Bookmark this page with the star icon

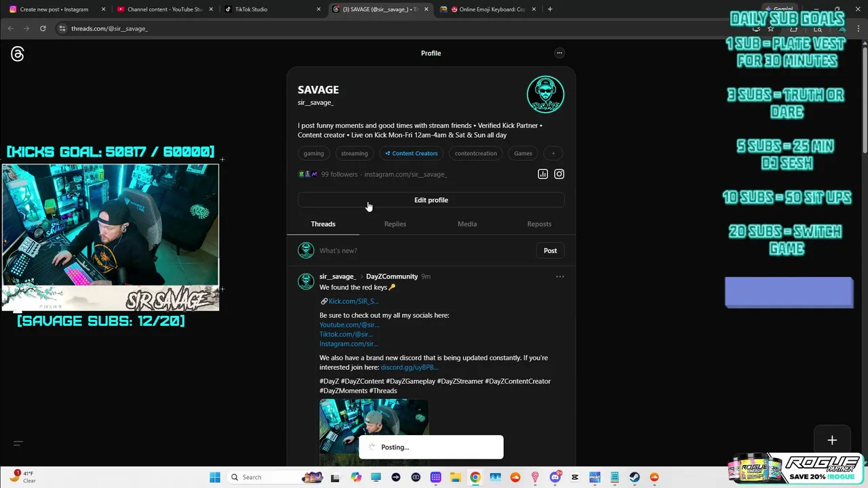pos(771,28)
